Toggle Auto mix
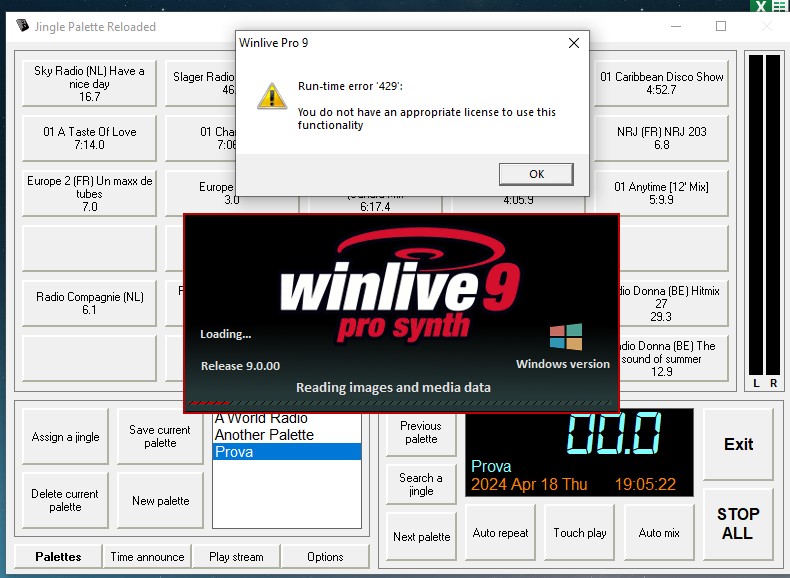The image size is (790, 578). pyautogui.click(x=659, y=533)
